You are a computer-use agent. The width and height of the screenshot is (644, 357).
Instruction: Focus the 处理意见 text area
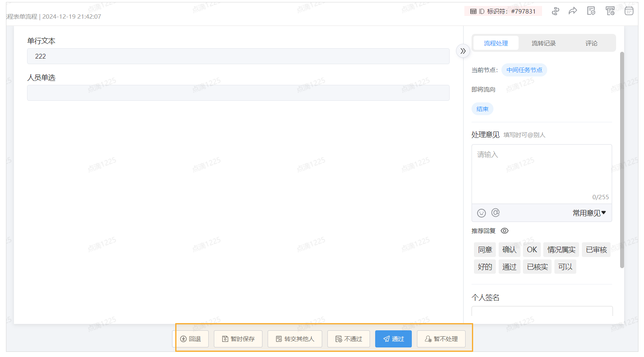click(542, 174)
